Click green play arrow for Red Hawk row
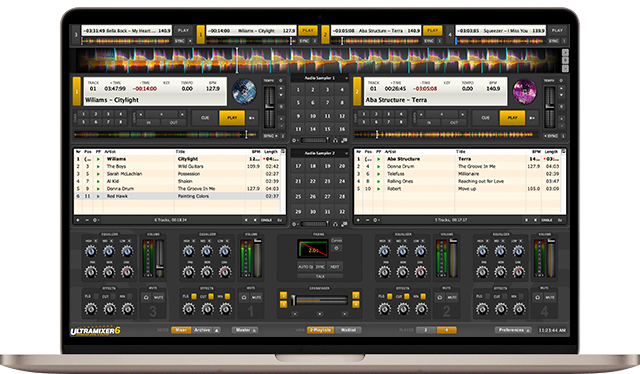The image size is (640, 374). pos(98,196)
